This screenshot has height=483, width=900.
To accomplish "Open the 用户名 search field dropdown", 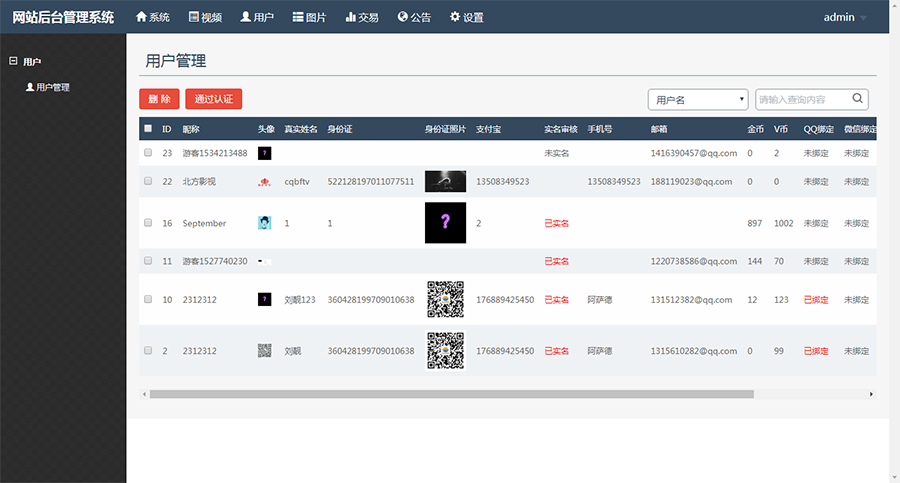I will click(698, 99).
